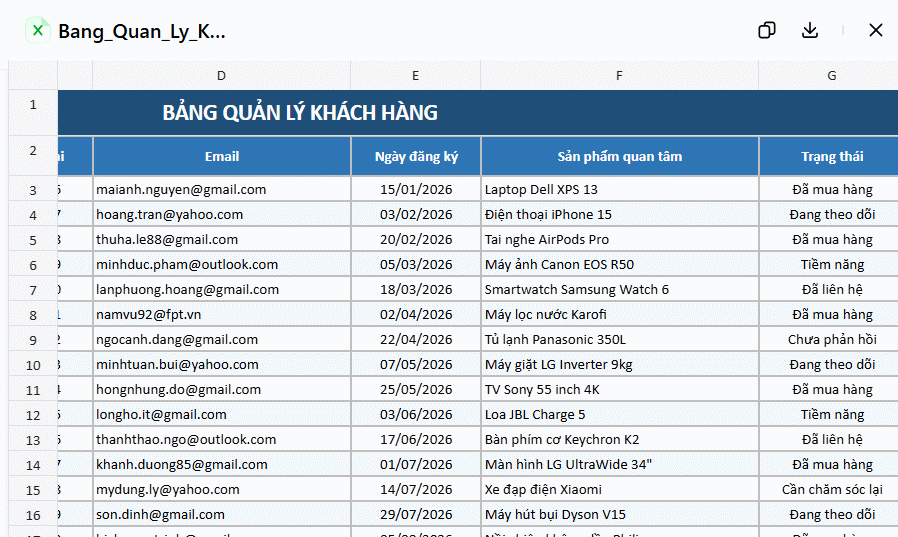
Task: Select cell thanhthao.ngo@outlook.com
Action: [x=222, y=440]
